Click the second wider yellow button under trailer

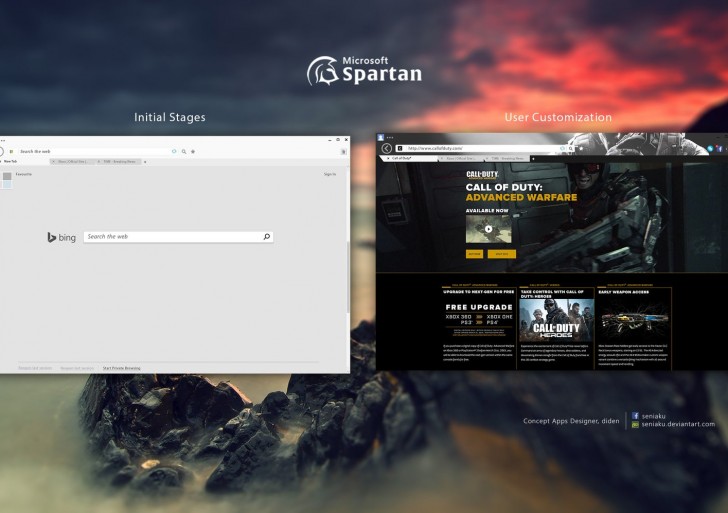pyautogui.click(x=502, y=254)
